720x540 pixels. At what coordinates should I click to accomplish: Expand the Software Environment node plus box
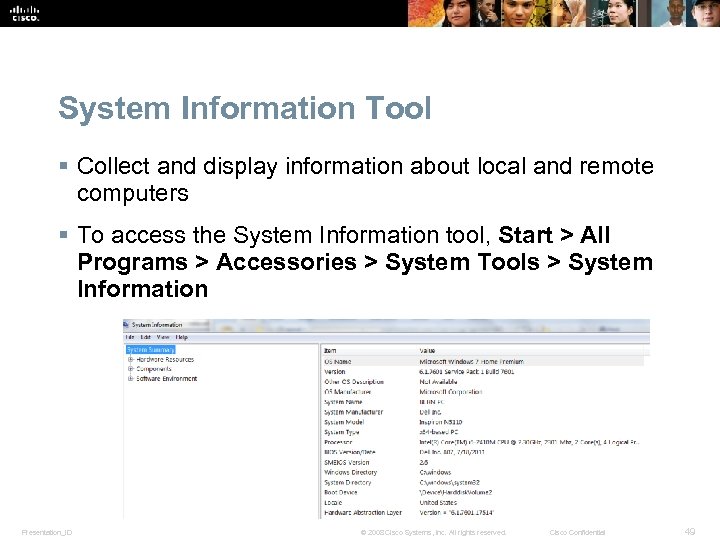131,378
